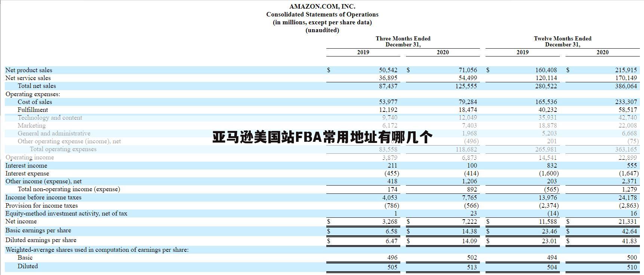
Task: Click the value 21,331 in Net income row
Action: click(628, 222)
